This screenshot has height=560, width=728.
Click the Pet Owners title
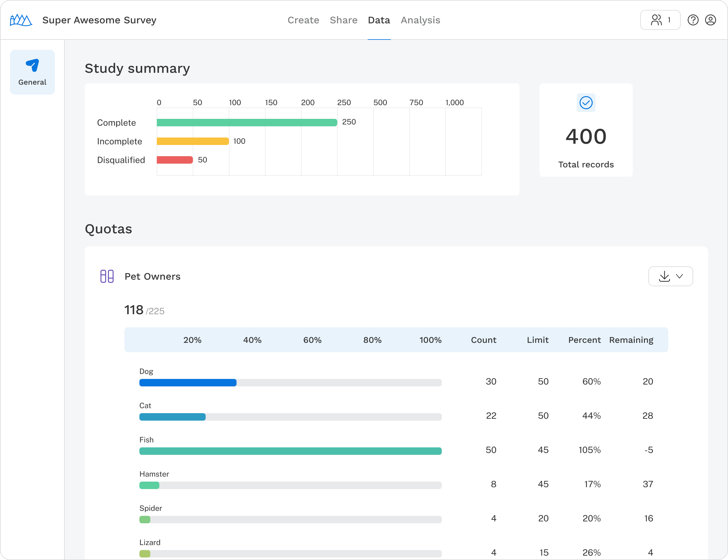click(152, 276)
